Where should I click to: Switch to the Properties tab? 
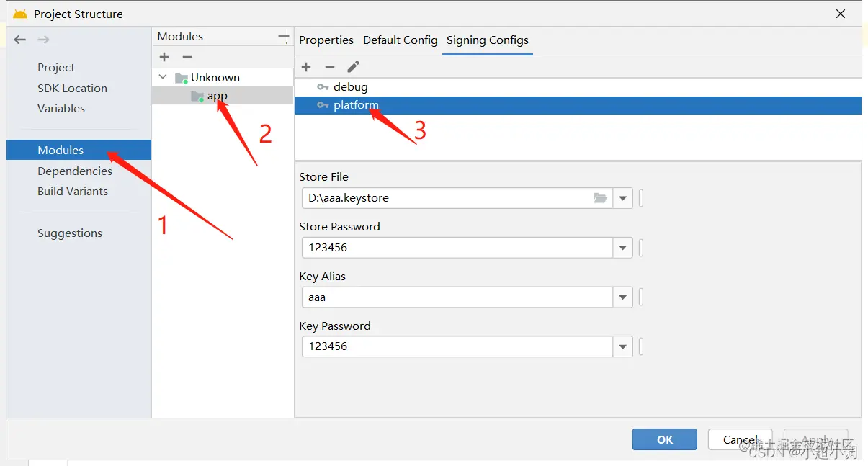pos(326,40)
